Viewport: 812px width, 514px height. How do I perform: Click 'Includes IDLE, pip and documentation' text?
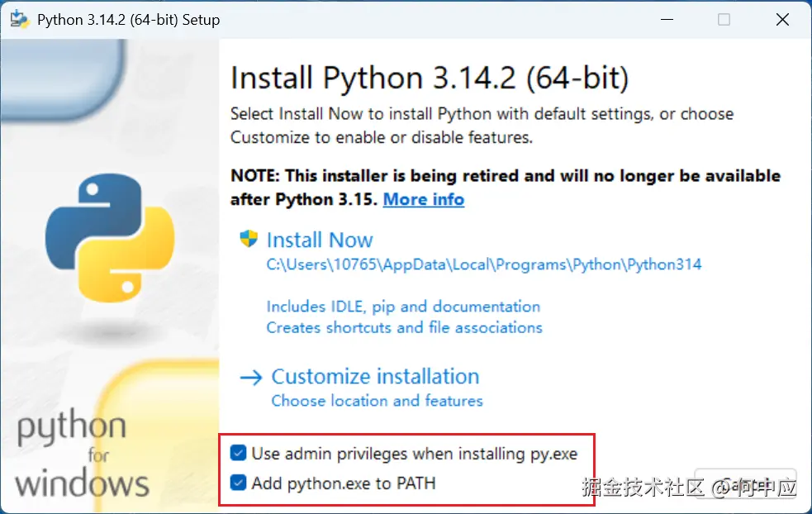click(x=403, y=307)
